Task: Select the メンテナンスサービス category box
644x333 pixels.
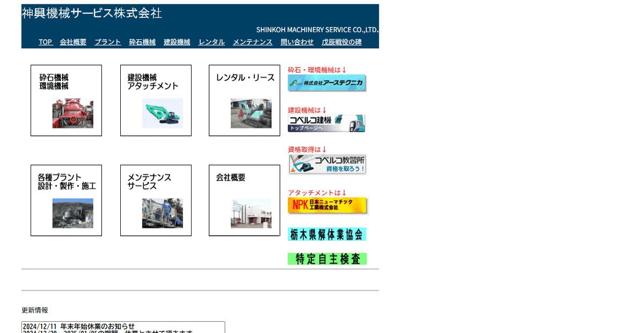Action: pyautogui.click(x=155, y=200)
